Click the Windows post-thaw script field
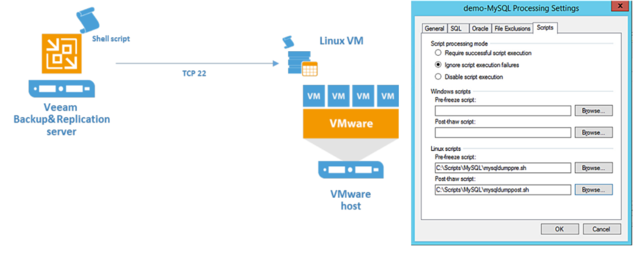The image size is (644, 256). [x=503, y=133]
